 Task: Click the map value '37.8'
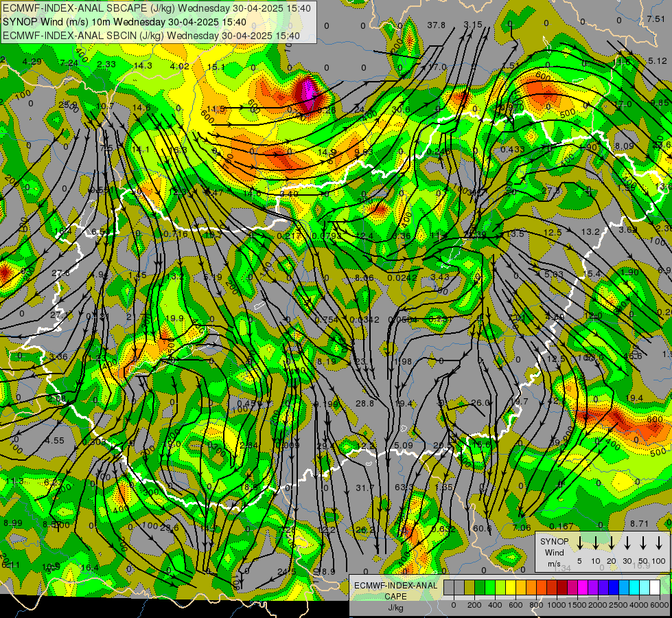436,25
